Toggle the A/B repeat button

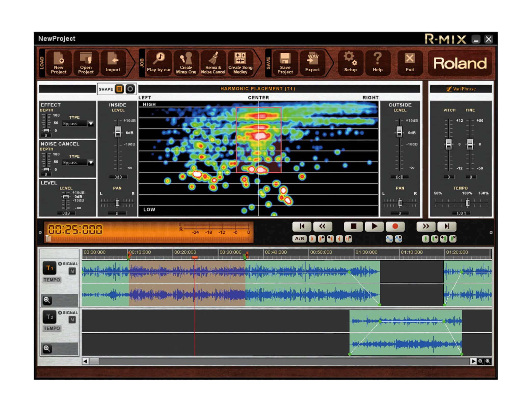pos(299,239)
